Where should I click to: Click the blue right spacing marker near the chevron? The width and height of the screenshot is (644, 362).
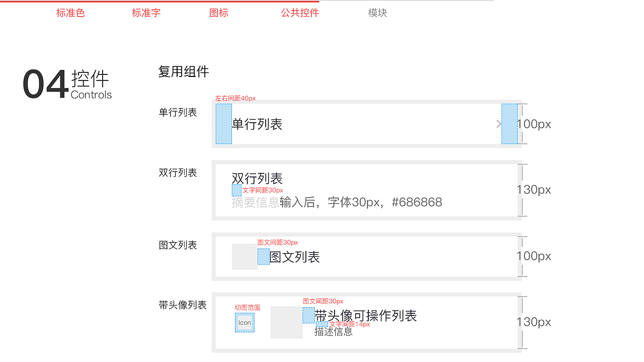510,124
